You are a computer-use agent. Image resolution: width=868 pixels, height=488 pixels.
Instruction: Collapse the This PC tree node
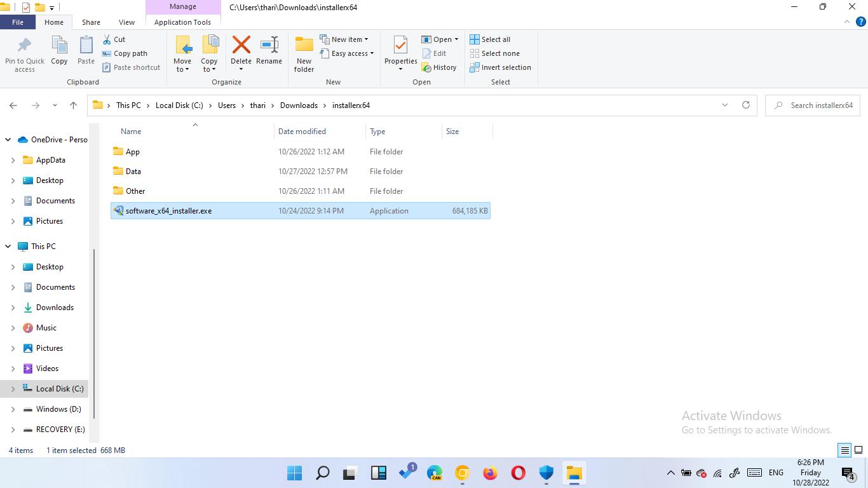[x=8, y=247]
